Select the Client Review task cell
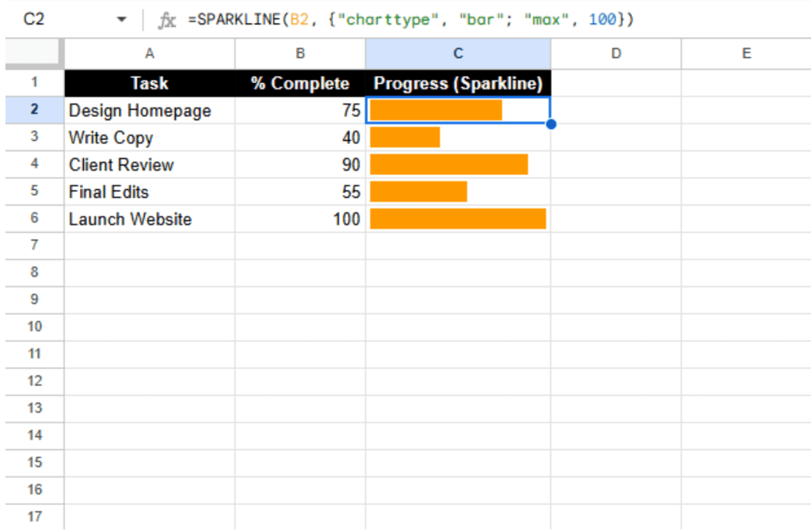This screenshot has width=811, height=532. point(149,165)
